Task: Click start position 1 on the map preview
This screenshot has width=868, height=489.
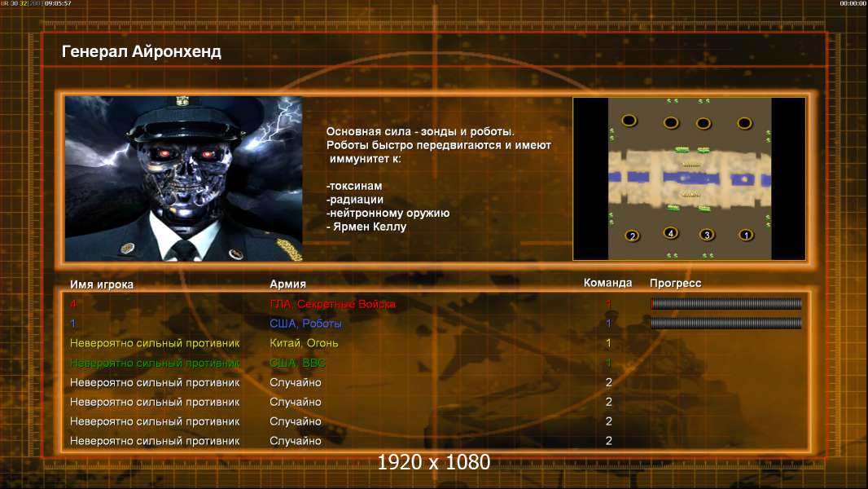Action: click(746, 235)
